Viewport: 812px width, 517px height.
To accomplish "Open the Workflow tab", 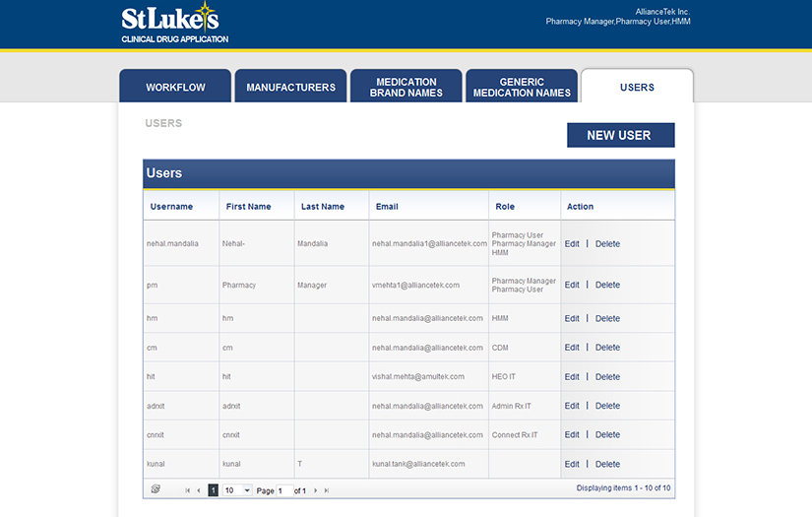I will pyautogui.click(x=175, y=86).
